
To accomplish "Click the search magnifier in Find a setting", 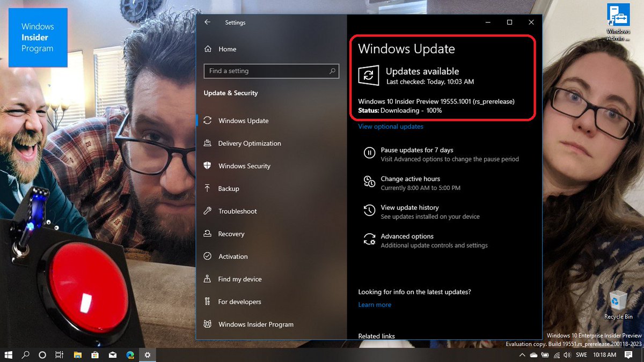I will [333, 71].
